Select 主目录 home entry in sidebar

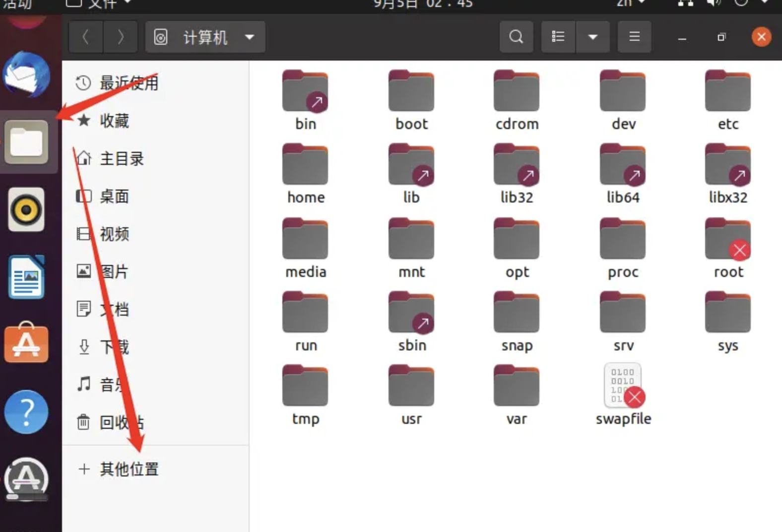coord(122,159)
